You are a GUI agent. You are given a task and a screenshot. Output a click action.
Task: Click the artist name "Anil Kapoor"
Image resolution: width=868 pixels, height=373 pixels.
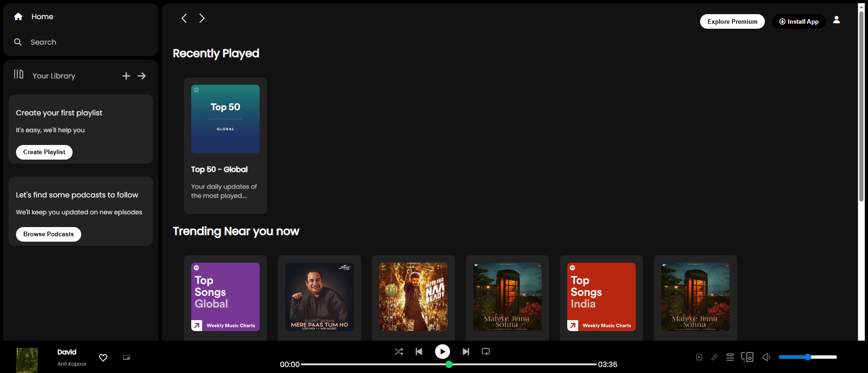tap(72, 364)
